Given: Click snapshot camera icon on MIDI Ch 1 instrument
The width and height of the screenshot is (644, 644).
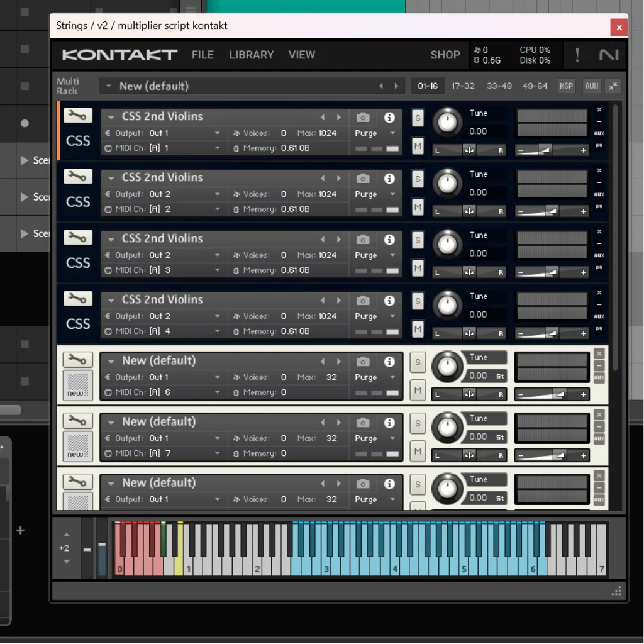Looking at the screenshot, I should click(363, 118).
